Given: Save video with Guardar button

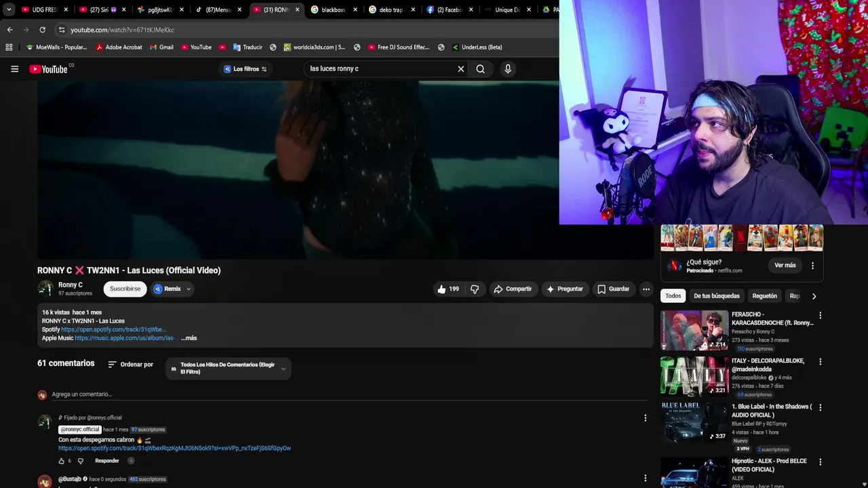Looking at the screenshot, I should [x=613, y=289].
